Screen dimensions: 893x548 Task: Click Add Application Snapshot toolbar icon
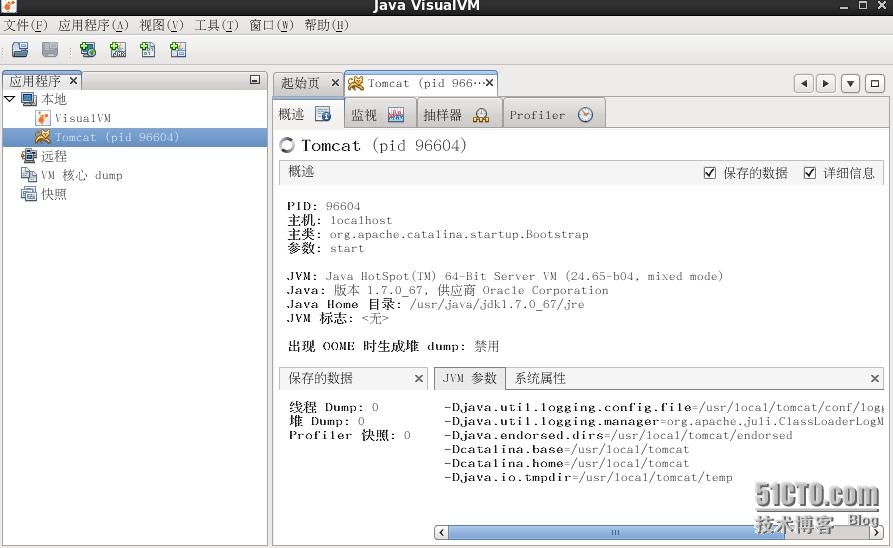pyautogui.click(x=178, y=50)
